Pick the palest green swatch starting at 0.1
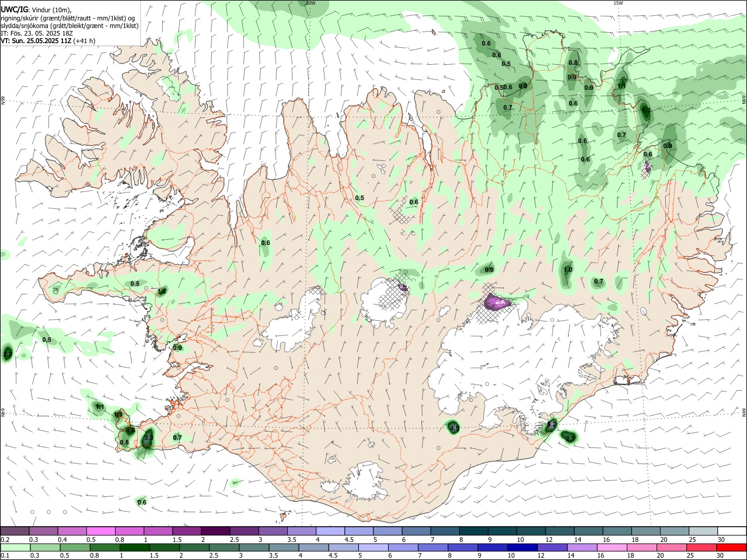The width and height of the screenshot is (747, 560). [x=15, y=548]
